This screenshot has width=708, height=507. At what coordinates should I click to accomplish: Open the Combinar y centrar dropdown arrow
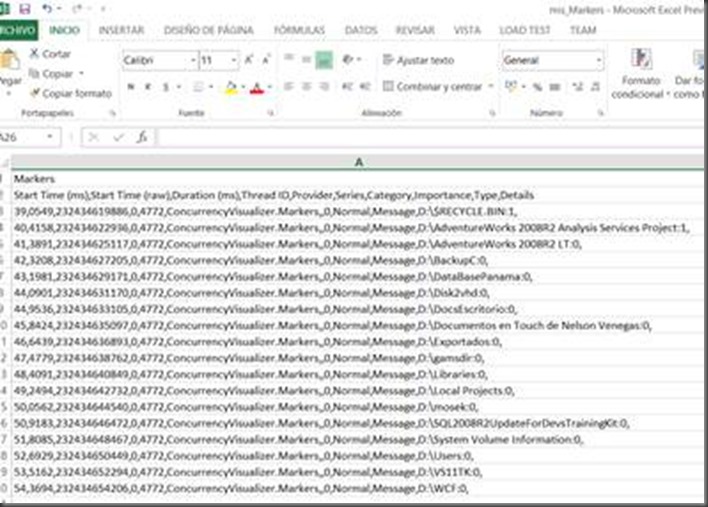pos(491,87)
